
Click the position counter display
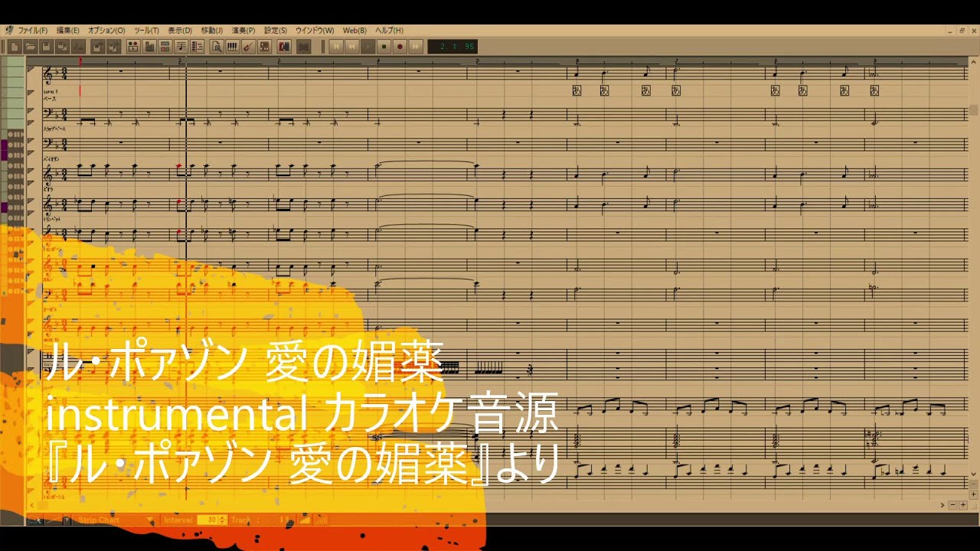tap(452, 47)
